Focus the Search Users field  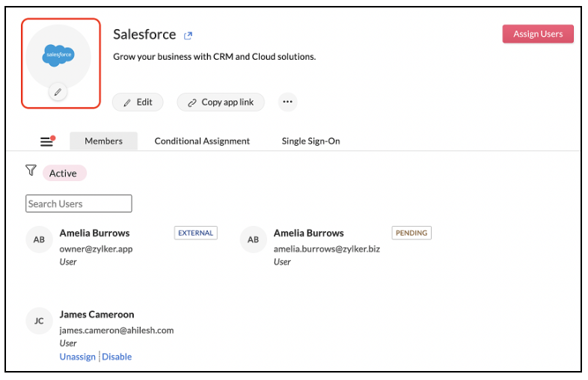[79, 203]
